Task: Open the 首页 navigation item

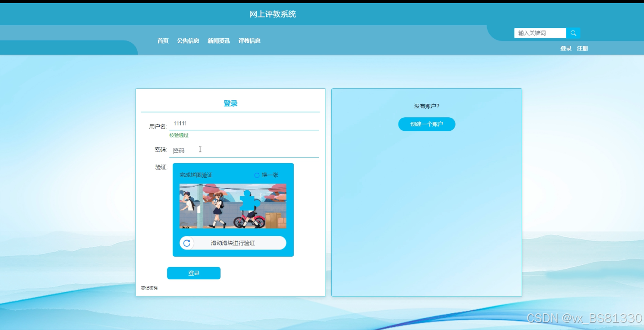Action: [x=163, y=41]
